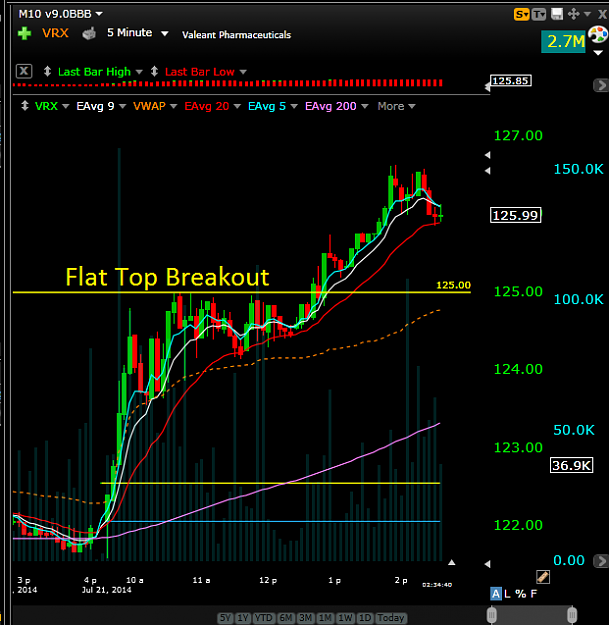Click the white arrow below the palette
The width and height of the screenshot is (609, 625).
pos(598,53)
